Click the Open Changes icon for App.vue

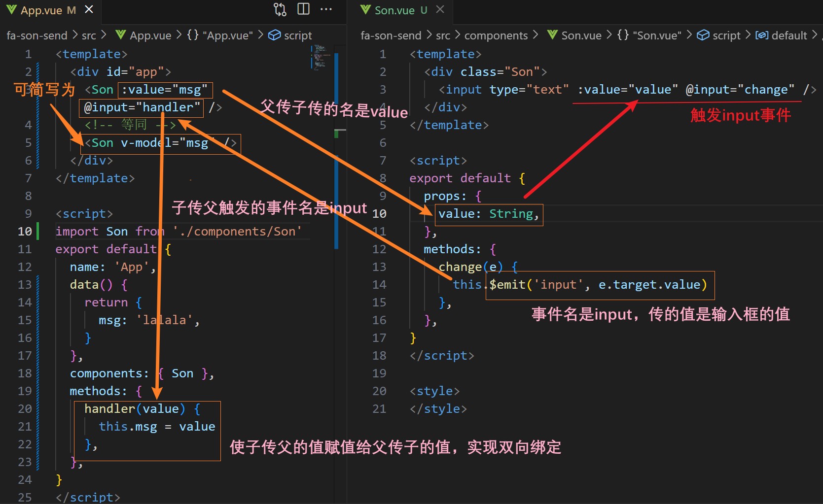pyautogui.click(x=280, y=9)
